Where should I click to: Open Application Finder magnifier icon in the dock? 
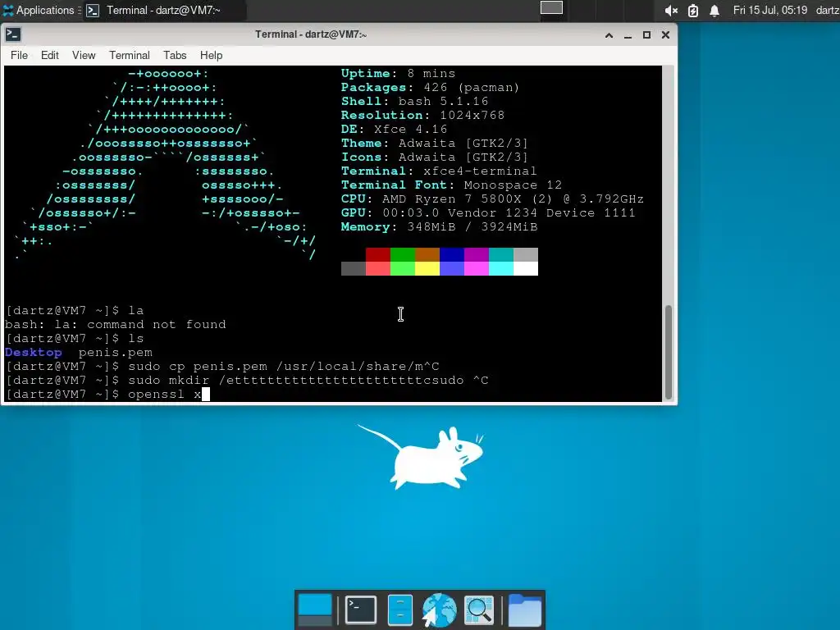[478, 609]
